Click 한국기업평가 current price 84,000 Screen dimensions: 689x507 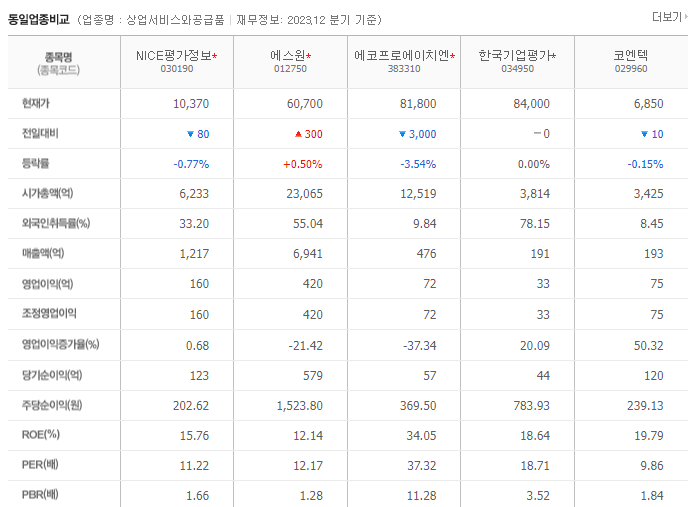531,104
